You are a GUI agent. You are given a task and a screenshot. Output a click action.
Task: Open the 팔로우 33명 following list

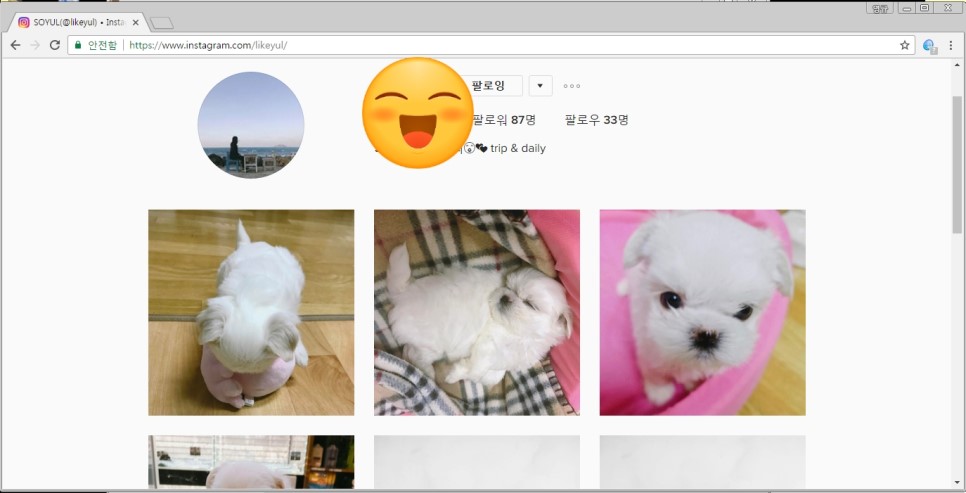(x=596, y=120)
